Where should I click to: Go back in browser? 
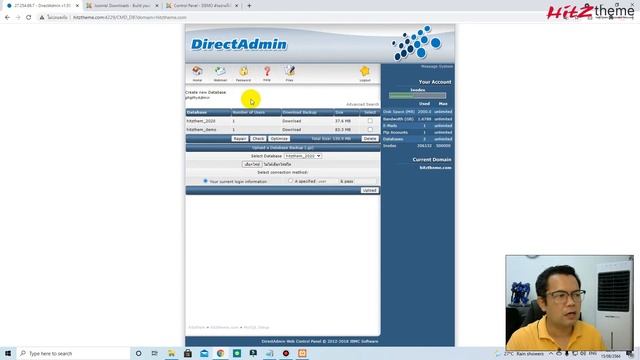7,18
